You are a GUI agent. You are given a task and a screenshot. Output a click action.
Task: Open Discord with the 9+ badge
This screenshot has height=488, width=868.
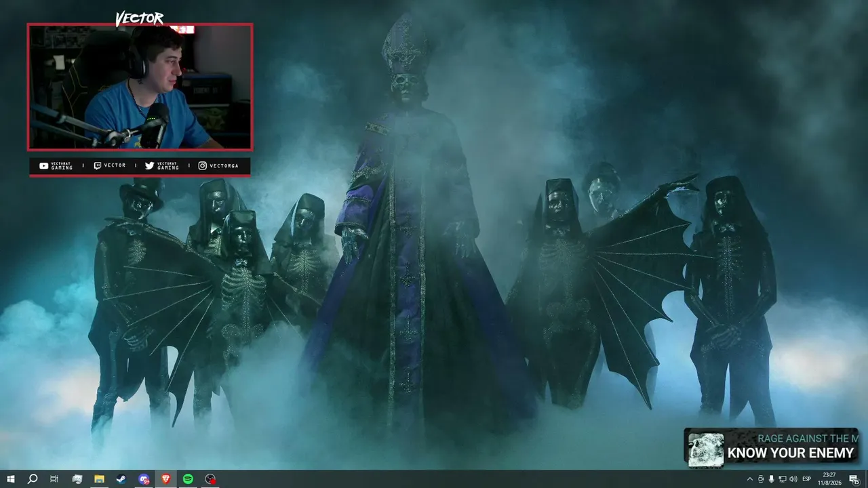click(x=144, y=479)
